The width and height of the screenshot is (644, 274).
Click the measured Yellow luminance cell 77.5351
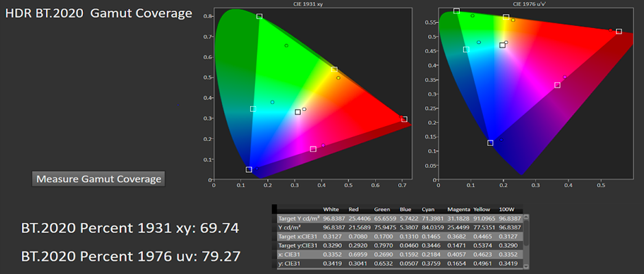484,227
